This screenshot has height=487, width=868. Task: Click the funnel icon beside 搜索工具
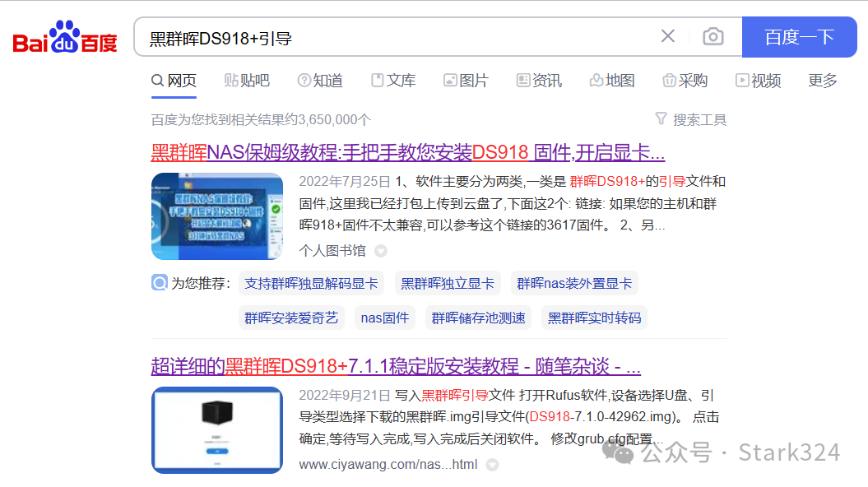(661, 119)
